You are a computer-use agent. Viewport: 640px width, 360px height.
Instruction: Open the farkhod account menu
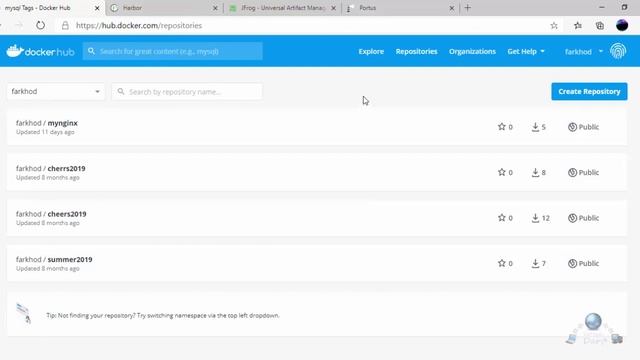(x=584, y=51)
